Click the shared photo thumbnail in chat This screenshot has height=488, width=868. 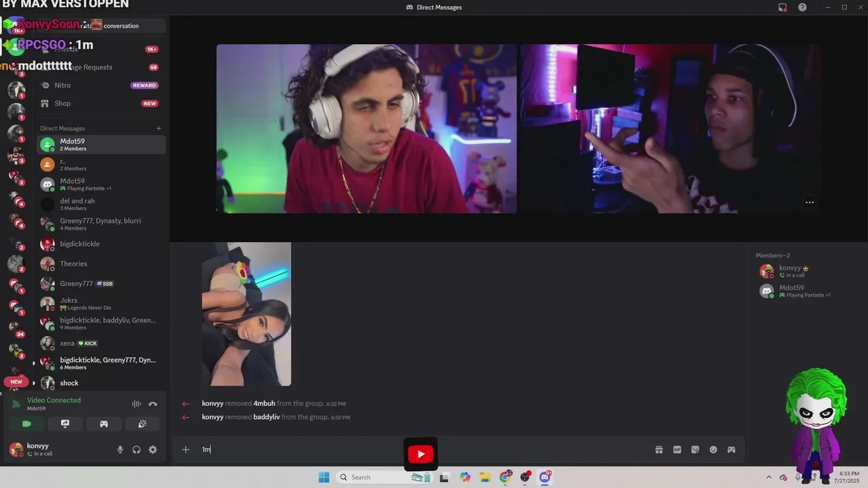point(246,314)
